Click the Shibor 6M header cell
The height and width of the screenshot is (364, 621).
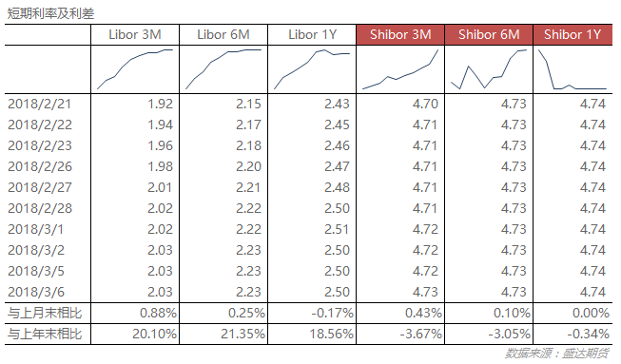(489, 35)
